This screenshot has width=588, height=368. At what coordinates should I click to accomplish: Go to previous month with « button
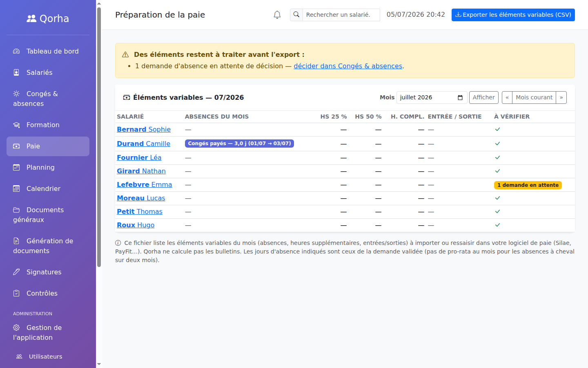[x=507, y=97]
